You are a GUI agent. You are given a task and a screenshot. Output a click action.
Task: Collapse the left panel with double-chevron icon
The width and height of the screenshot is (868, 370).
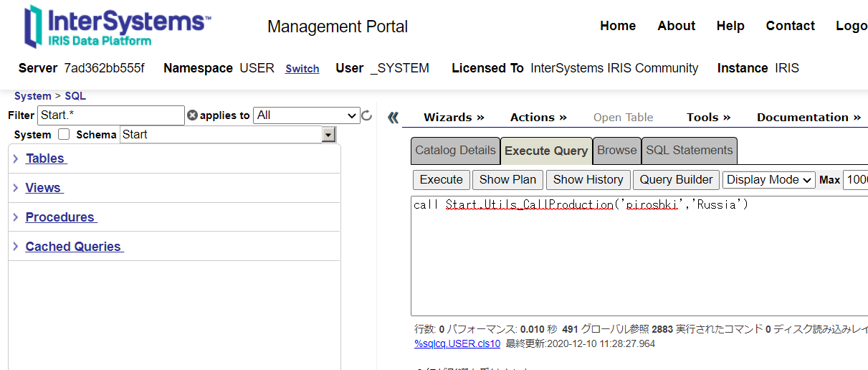click(x=393, y=118)
